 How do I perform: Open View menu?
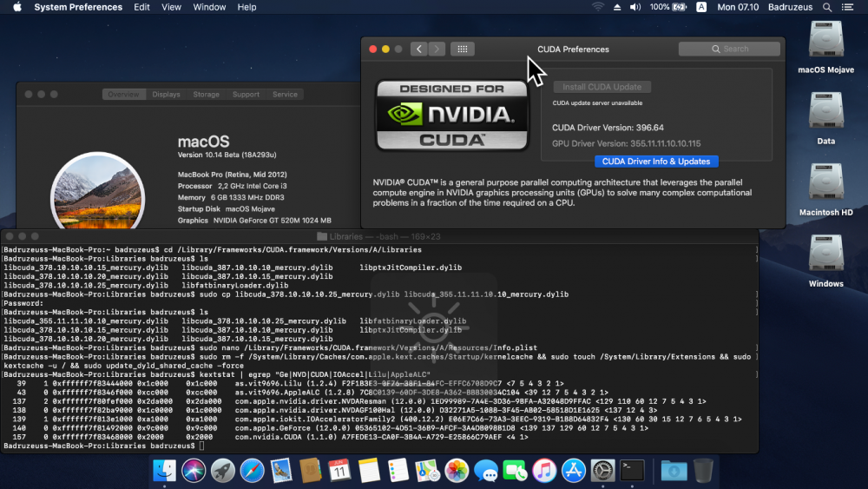coord(171,7)
